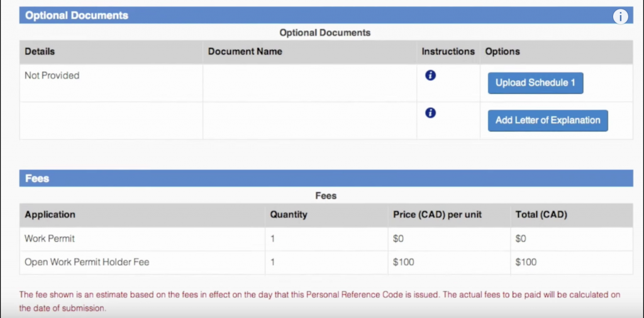The width and height of the screenshot is (644, 318).
Task: Click the $100 total for Open Work Permit fee
Action: tap(526, 262)
